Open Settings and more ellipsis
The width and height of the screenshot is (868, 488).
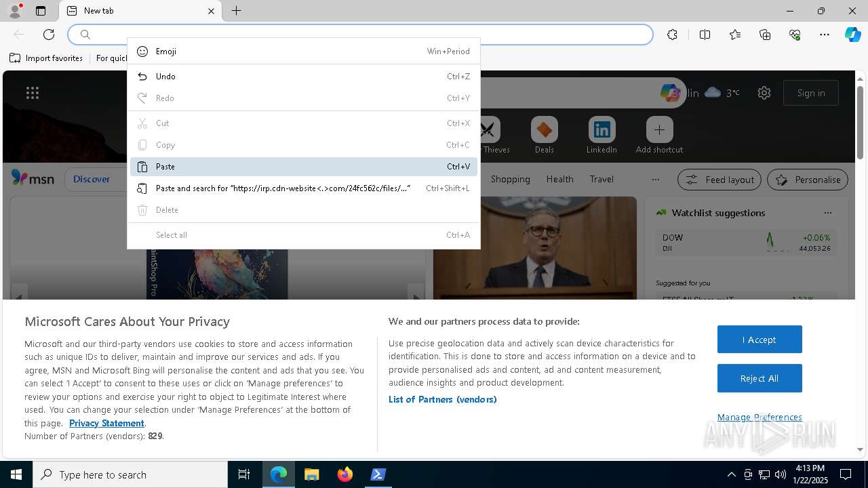(x=825, y=35)
